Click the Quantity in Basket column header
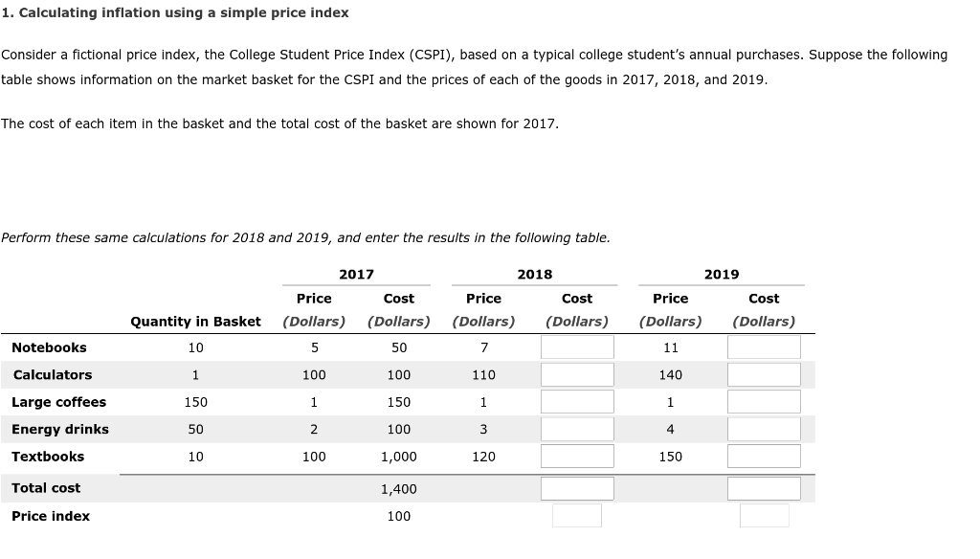The width and height of the screenshot is (980, 559). (195, 322)
